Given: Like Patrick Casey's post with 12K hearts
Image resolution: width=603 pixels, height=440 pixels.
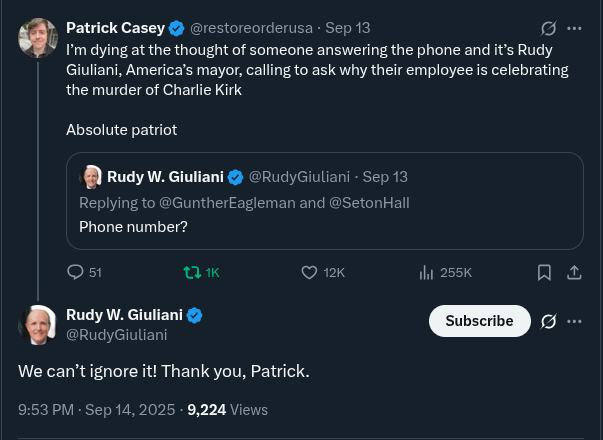Looking at the screenshot, I should pyautogui.click(x=309, y=272).
